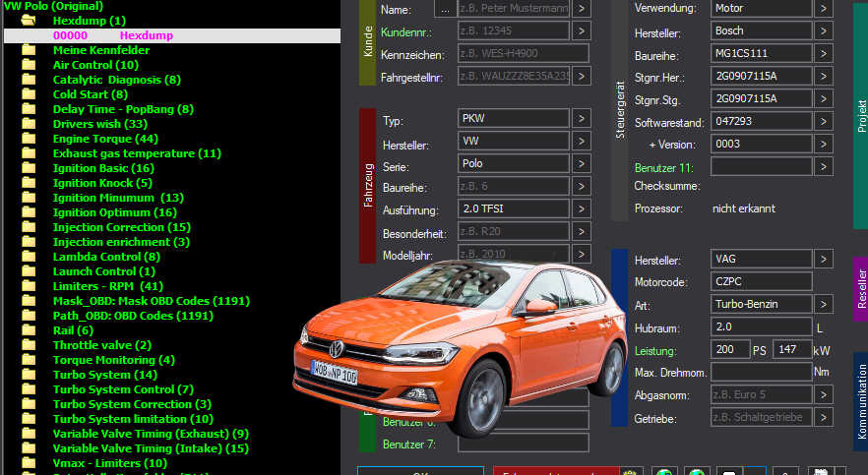Click the green Benutzer 11: label
Screen dimensions: 868x475
pyautogui.click(x=663, y=167)
